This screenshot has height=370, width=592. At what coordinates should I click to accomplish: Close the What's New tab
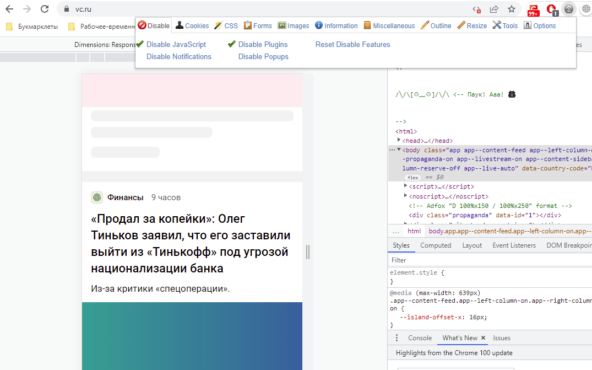pos(483,338)
